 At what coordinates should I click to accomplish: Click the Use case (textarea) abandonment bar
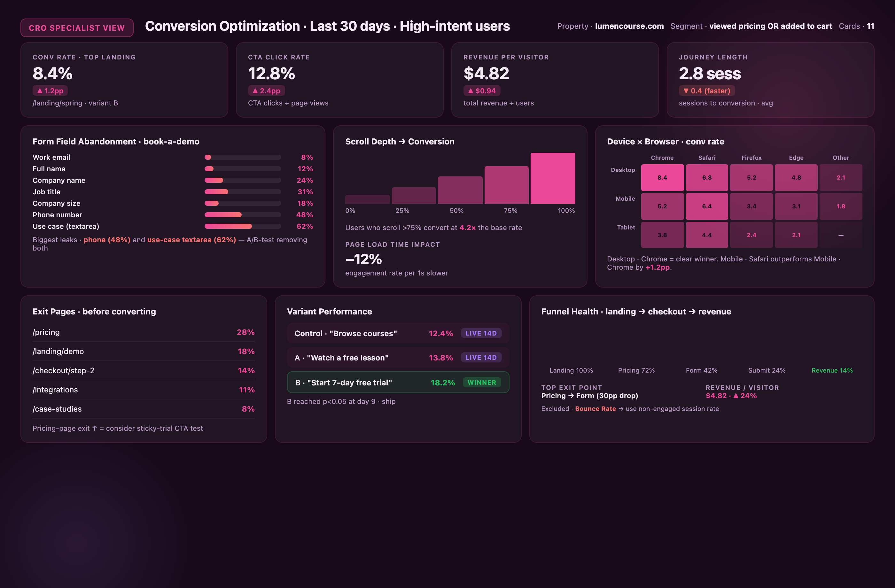tap(243, 226)
